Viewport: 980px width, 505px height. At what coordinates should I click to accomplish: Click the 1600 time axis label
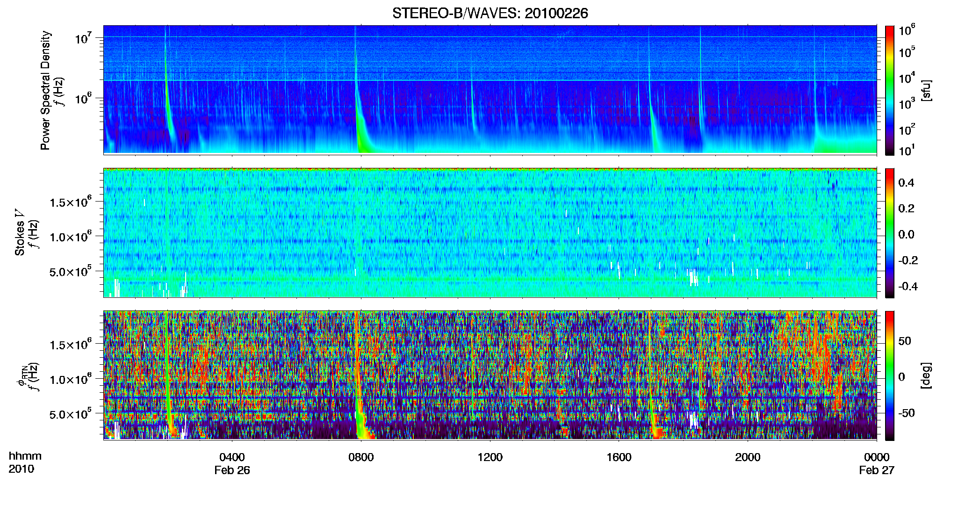(x=619, y=457)
